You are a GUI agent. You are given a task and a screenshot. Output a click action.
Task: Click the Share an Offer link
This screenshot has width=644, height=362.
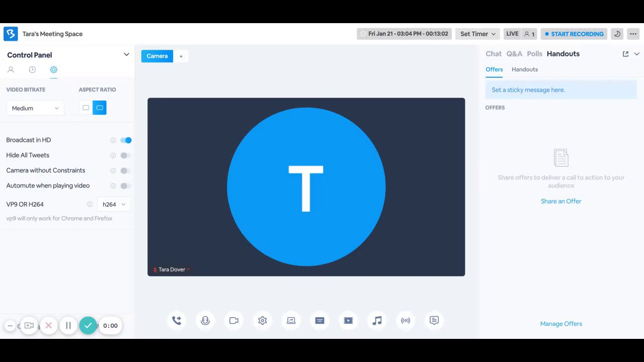(x=561, y=201)
